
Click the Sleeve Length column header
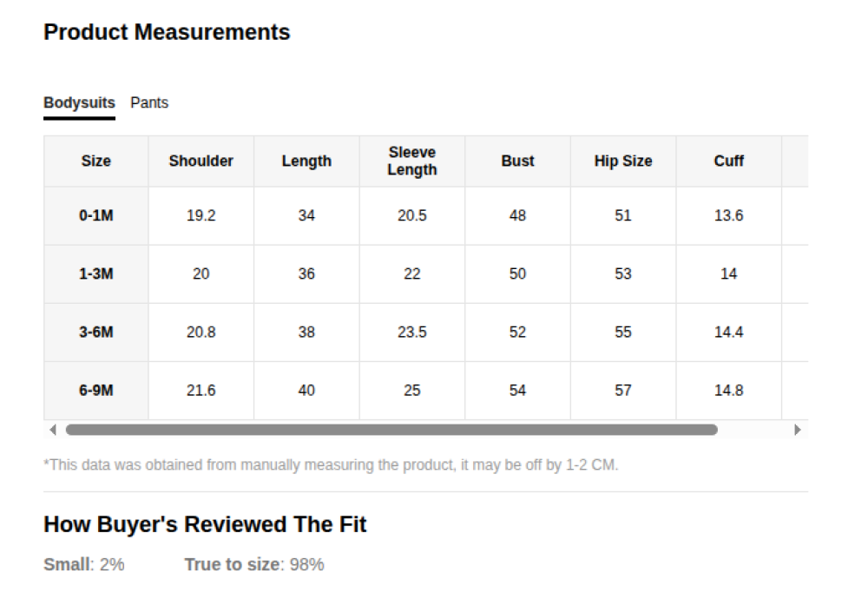tap(411, 161)
